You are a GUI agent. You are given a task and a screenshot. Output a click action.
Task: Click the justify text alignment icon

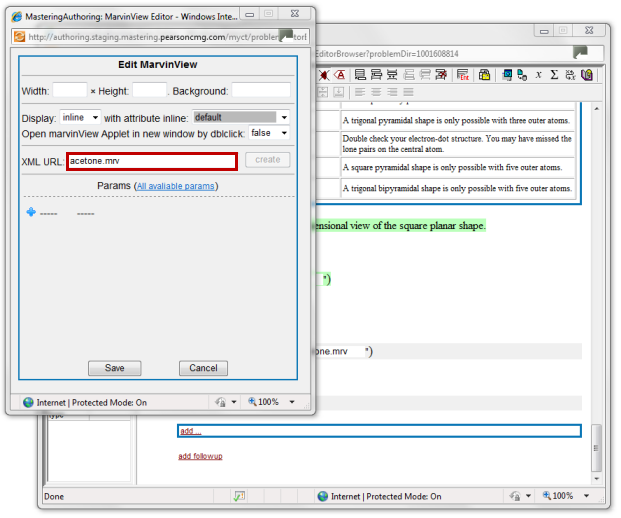(x=411, y=92)
